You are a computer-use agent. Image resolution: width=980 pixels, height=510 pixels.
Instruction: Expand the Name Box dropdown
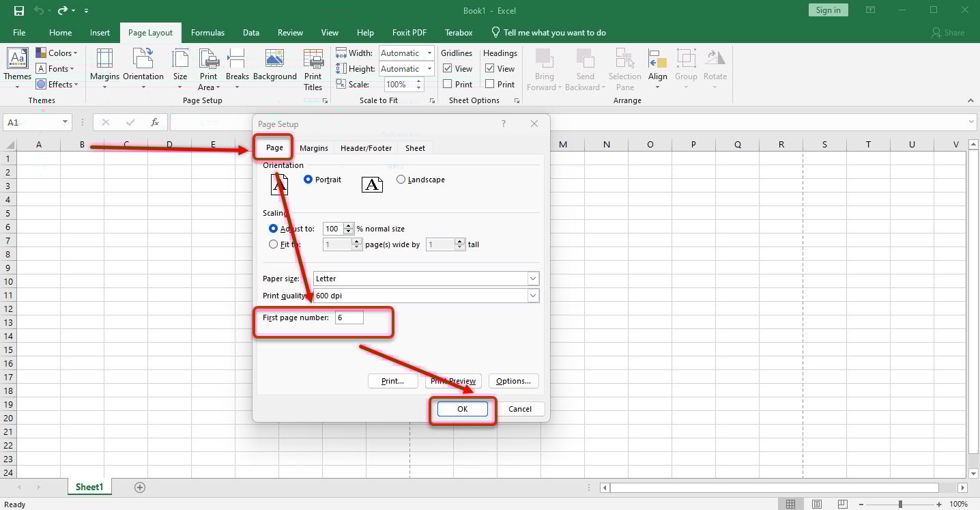click(x=66, y=122)
